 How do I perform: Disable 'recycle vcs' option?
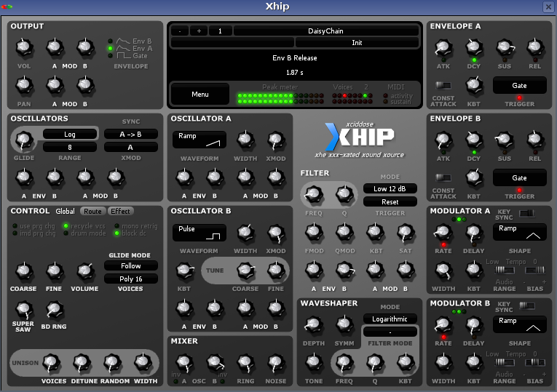click(85, 226)
